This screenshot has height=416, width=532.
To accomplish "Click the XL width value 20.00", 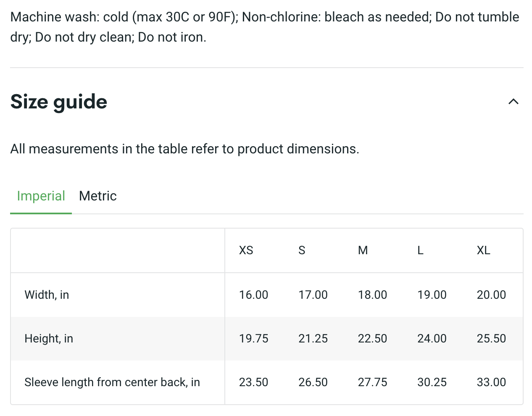I will coord(491,295).
